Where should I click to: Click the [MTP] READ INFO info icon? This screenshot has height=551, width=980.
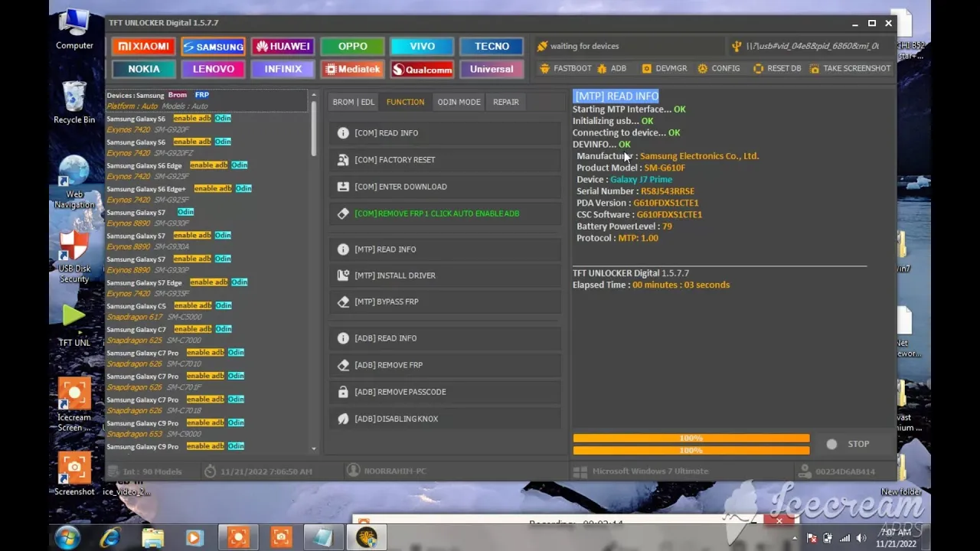pyautogui.click(x=343, y=249)
